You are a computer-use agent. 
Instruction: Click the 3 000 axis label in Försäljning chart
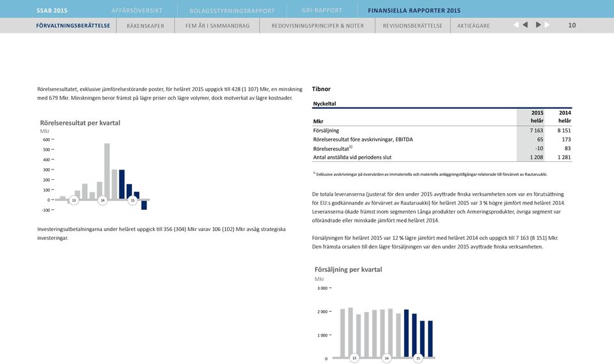322,288
